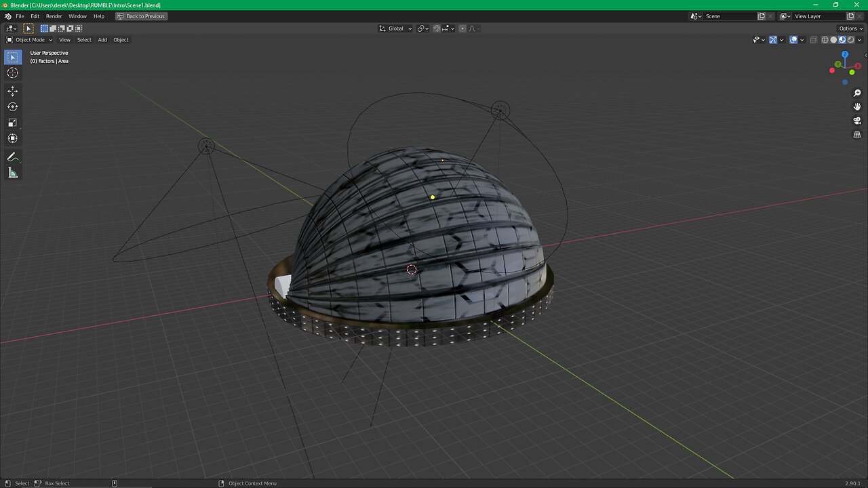Screen dimensions: 868x488
Task: Click the Blender logo menu icon
Action: click(x=7, y=16)
